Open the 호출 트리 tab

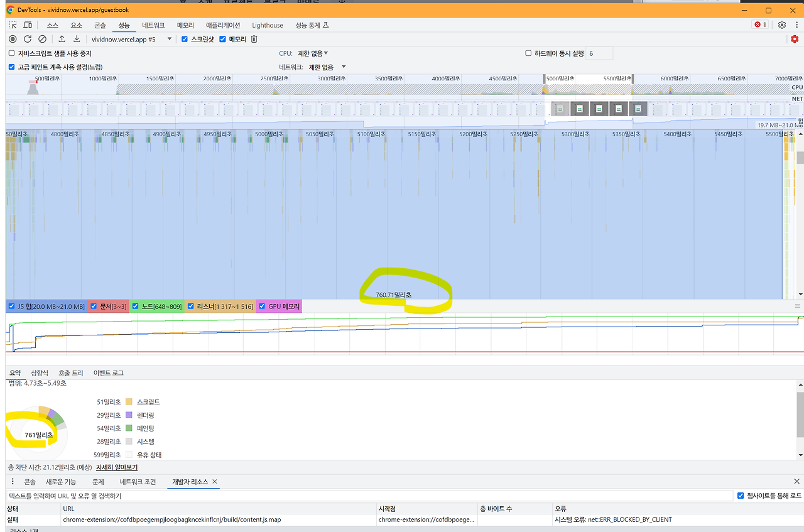(70, 372)
